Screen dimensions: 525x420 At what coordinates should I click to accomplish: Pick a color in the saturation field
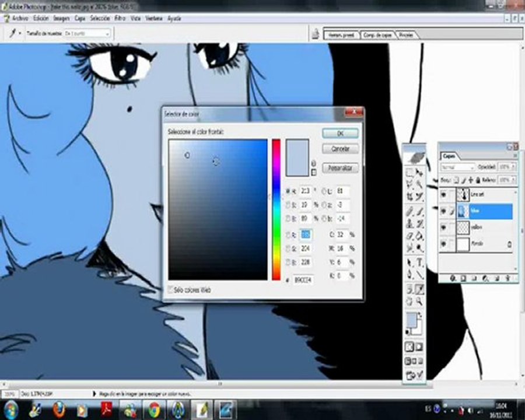(x=218, y=209)
